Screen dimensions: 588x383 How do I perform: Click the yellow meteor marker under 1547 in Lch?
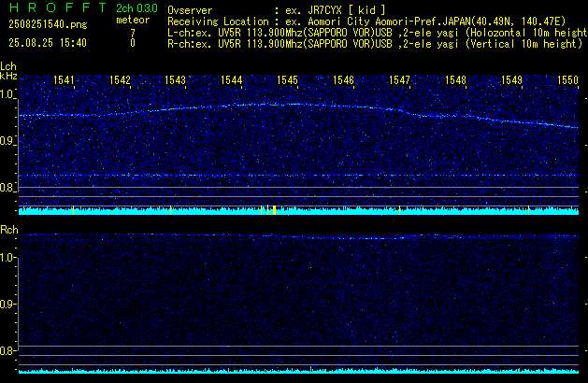[399, 210]
